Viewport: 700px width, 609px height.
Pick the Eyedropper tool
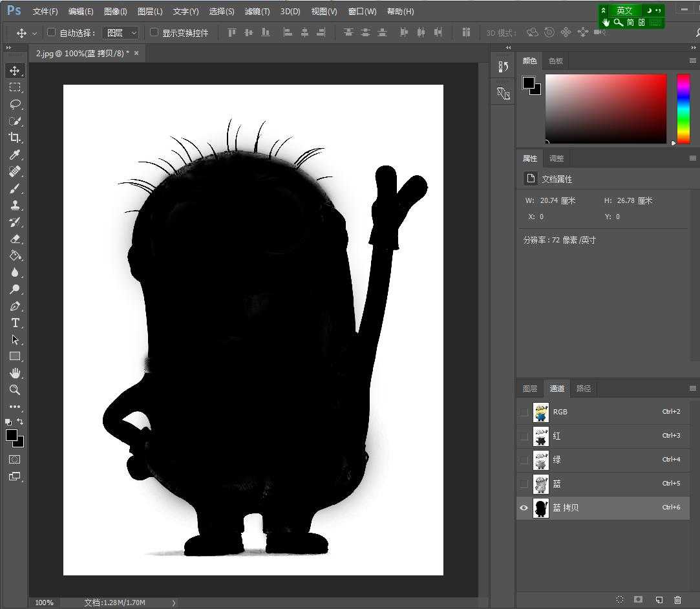pos(15,155)
